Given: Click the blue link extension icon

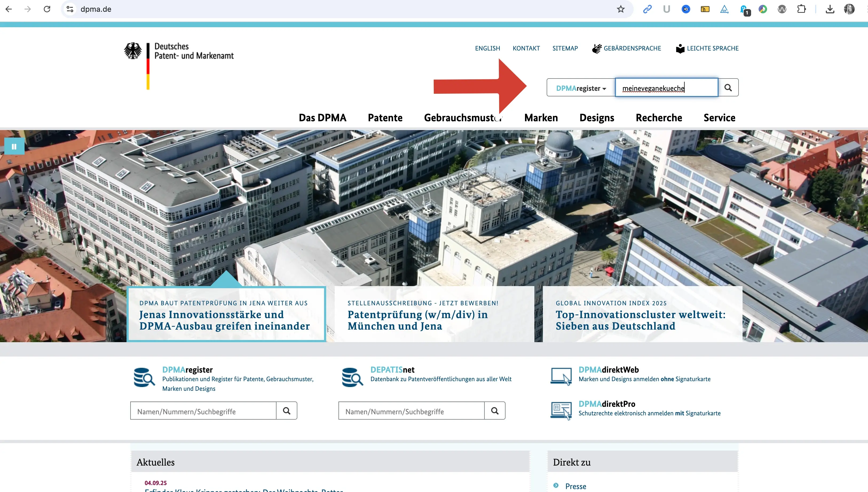Looking at the screenshot, I should coord(647,9).
